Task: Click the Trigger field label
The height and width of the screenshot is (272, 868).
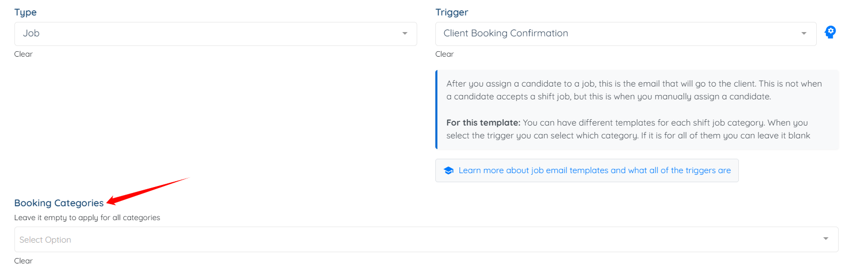Action: 452,12
